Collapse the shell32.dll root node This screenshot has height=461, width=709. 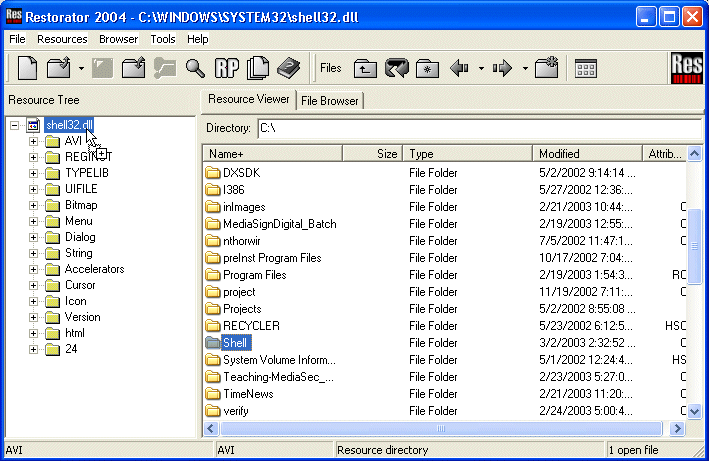coord(15,125)
